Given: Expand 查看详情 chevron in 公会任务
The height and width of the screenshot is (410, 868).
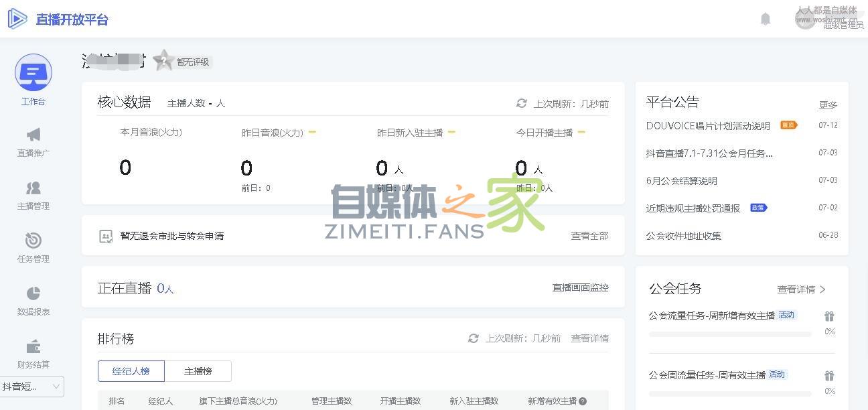Looking at the screenshot, I should 822,289.
